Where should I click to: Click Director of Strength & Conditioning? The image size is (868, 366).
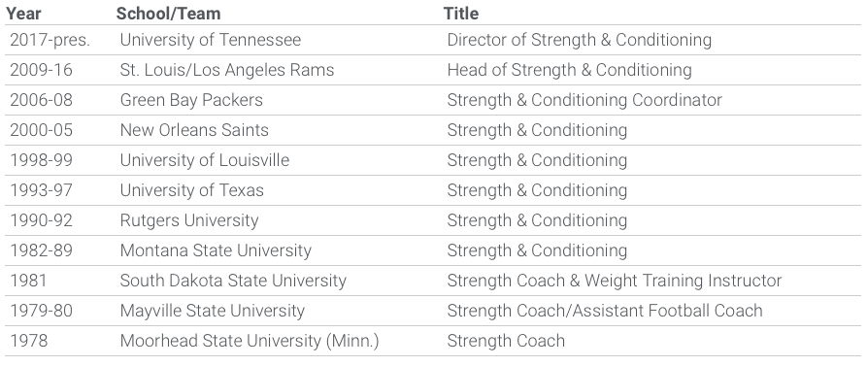coord(579,40)
